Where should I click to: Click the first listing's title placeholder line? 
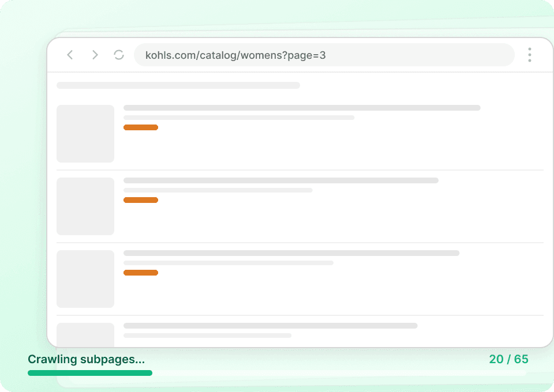click(302, 107)
